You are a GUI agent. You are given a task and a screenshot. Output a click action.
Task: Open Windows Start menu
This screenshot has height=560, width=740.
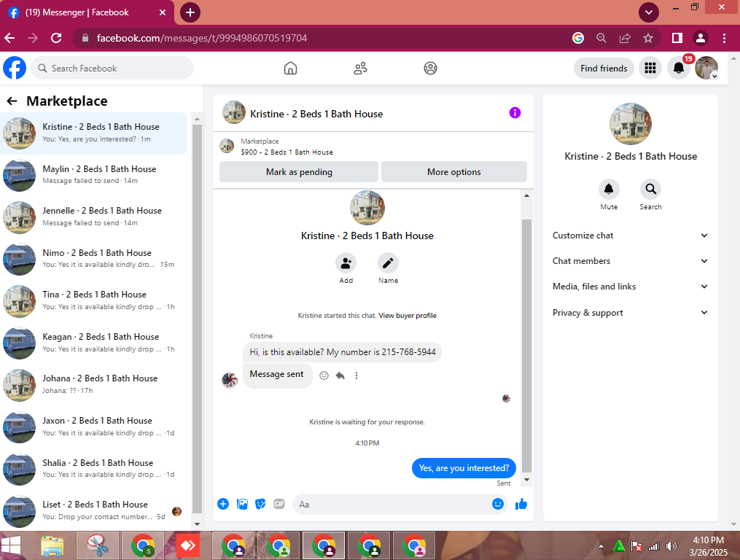(10, 546)
